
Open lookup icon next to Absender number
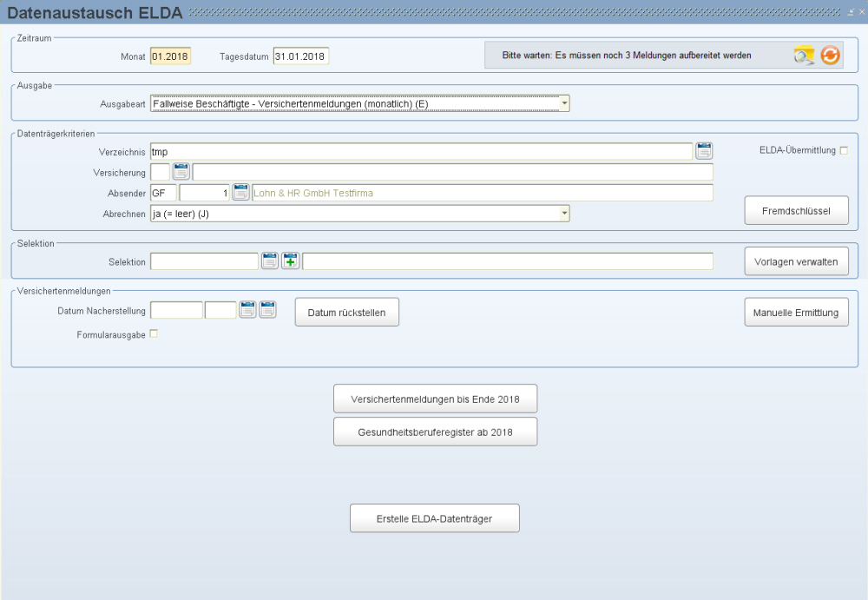[240, 192]
